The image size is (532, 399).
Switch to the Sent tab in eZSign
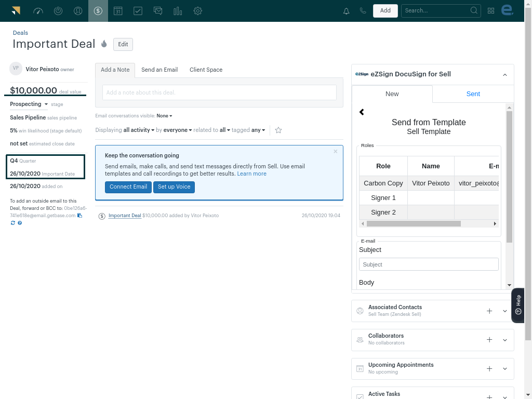pos(473,94)
